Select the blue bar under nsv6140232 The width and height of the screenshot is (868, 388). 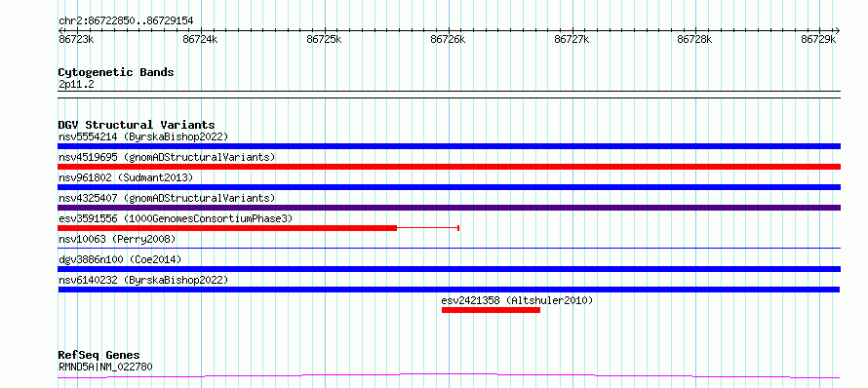pyautogui.click(x=449, y=290)
